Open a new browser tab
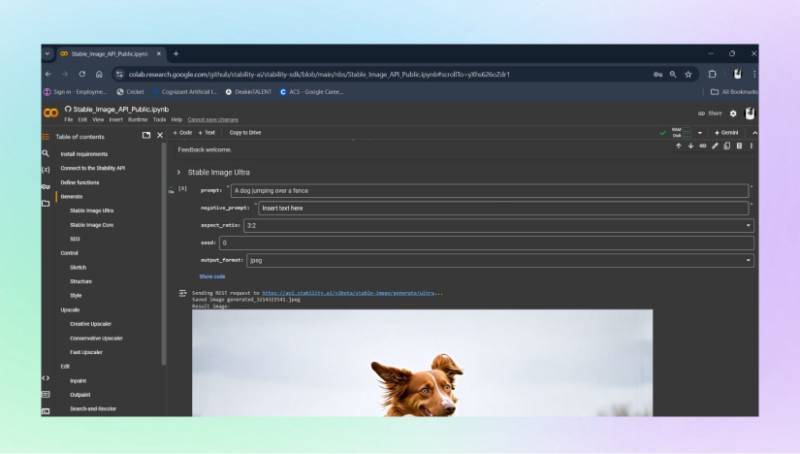Image resolution: width=800 pixels, height=454 pixels. coord(176,54)
